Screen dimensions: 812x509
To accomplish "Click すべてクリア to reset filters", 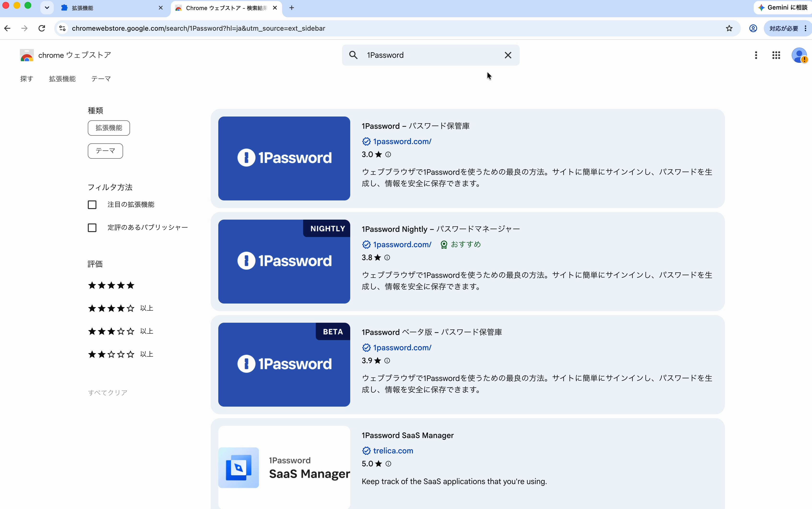I will pos(108,392).
